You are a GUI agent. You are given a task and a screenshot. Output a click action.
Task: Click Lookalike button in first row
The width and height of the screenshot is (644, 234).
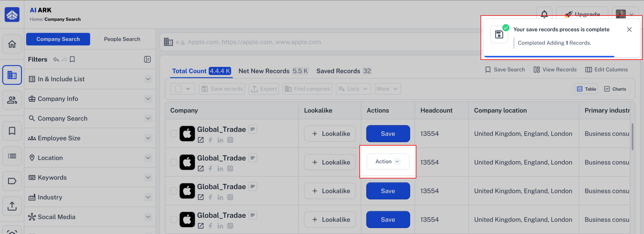[x=330, y=134]
